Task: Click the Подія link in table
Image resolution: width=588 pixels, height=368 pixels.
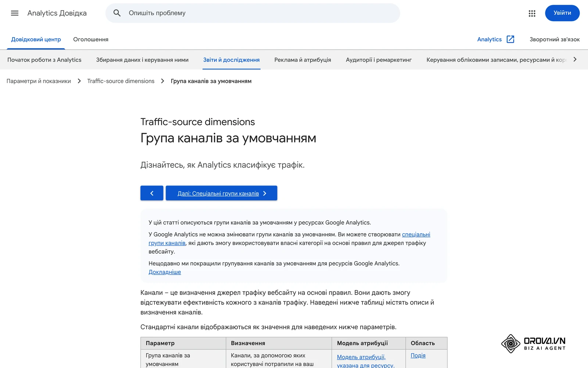Action: pyautogui.click(x=418, y=355)
